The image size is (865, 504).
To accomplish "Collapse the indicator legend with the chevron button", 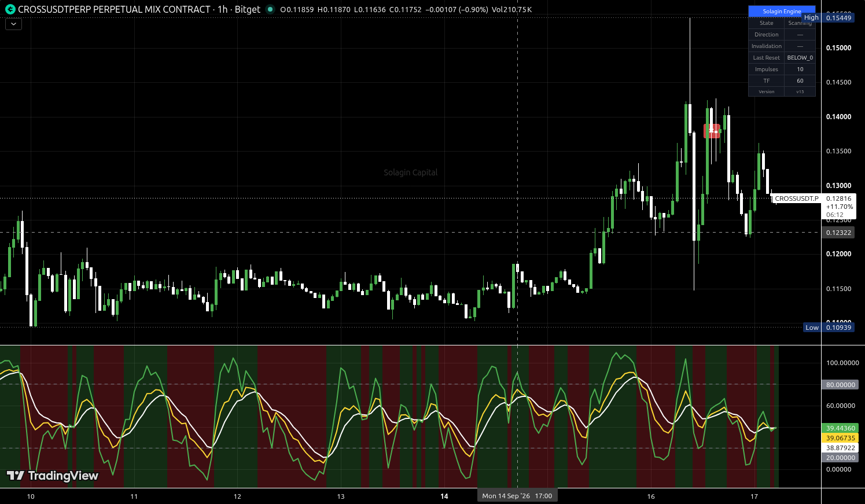I will (x=13, y=24).
